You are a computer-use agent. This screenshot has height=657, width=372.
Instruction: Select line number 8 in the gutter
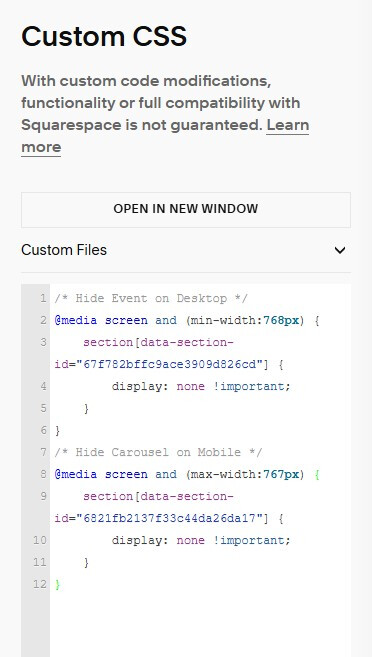click(x=43, y=474)
